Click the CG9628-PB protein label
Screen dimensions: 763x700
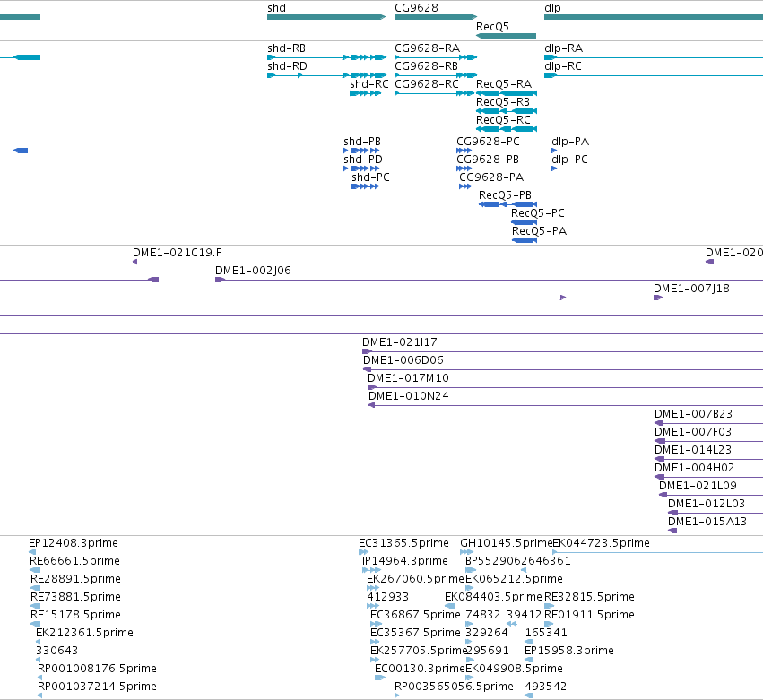pos(488,160)
